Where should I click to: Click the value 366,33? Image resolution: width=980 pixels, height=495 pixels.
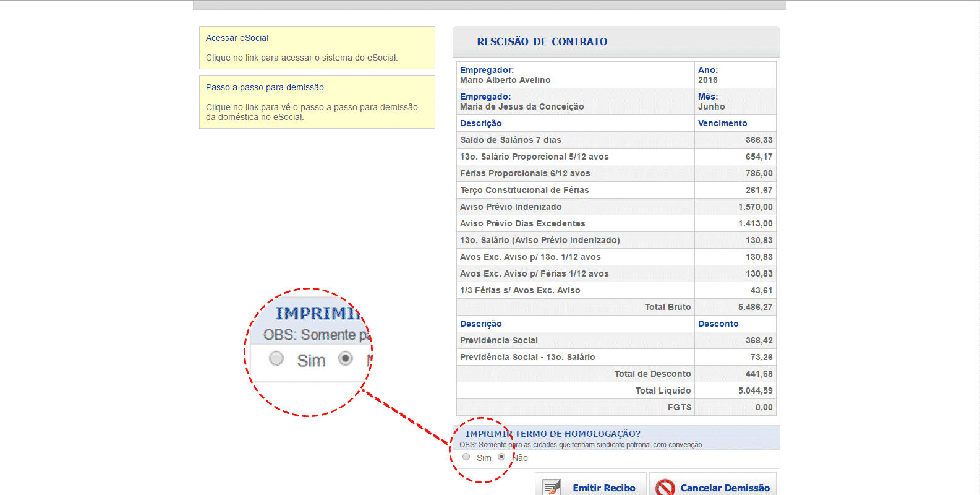coord(759,140)
